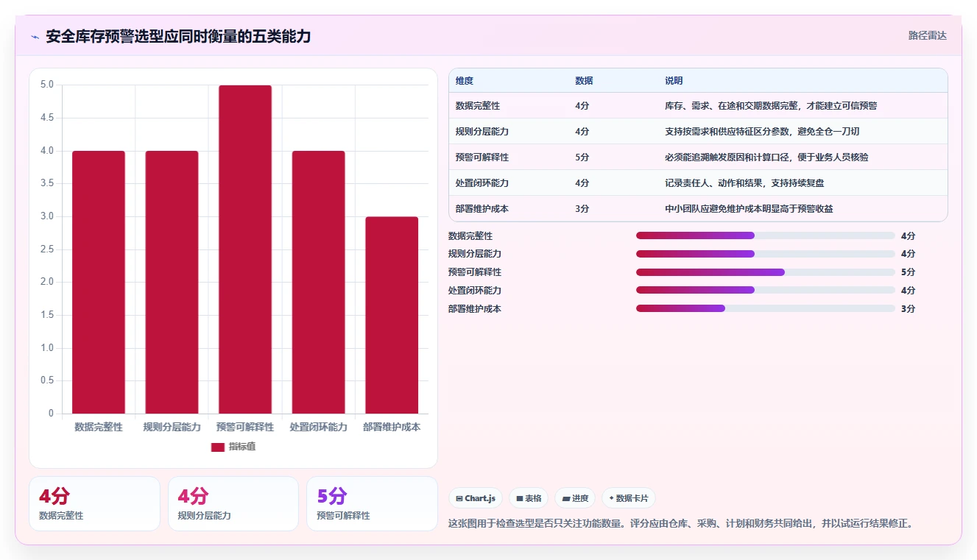Click the 表格 tag chip
Screen dimensions: 977x560
pos(529,498)
